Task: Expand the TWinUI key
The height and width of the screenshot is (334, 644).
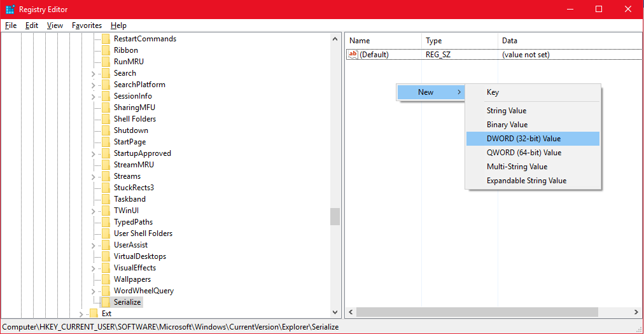Action: point(94,212)
